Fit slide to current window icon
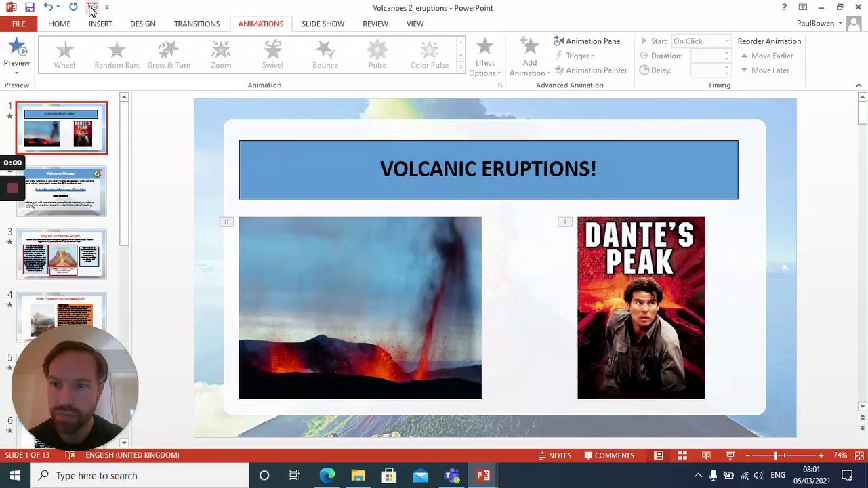 [x=859, y=455]
